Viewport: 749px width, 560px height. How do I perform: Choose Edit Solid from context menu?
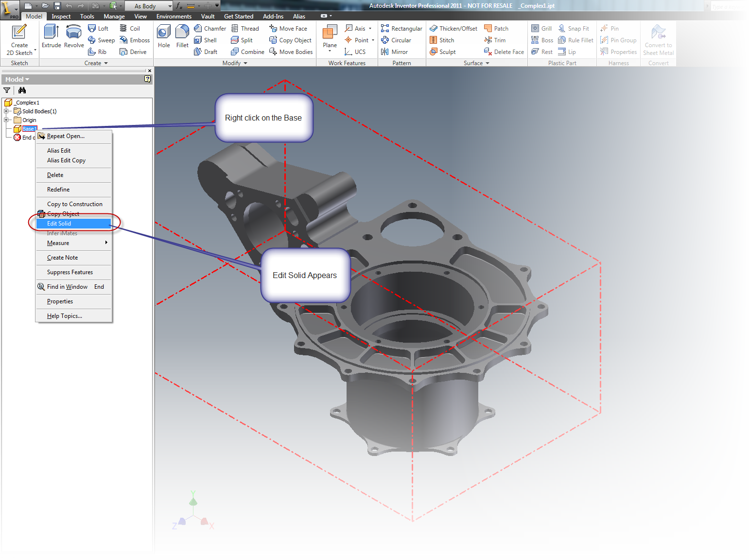[74, 224]
